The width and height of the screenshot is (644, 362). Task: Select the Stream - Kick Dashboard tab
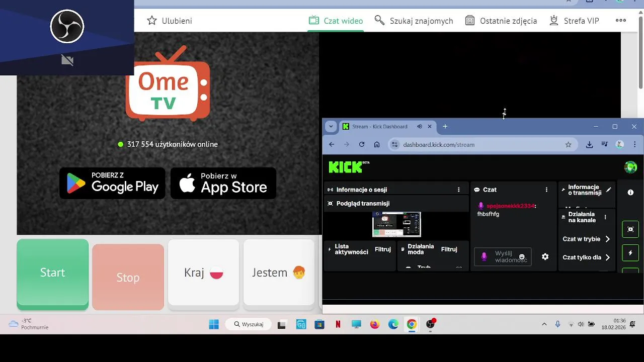380,127
